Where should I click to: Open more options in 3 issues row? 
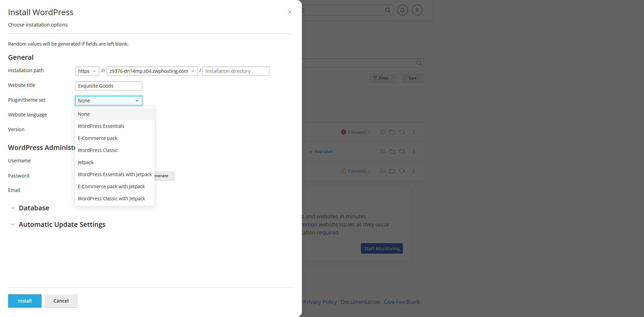[x=414, y=171]
